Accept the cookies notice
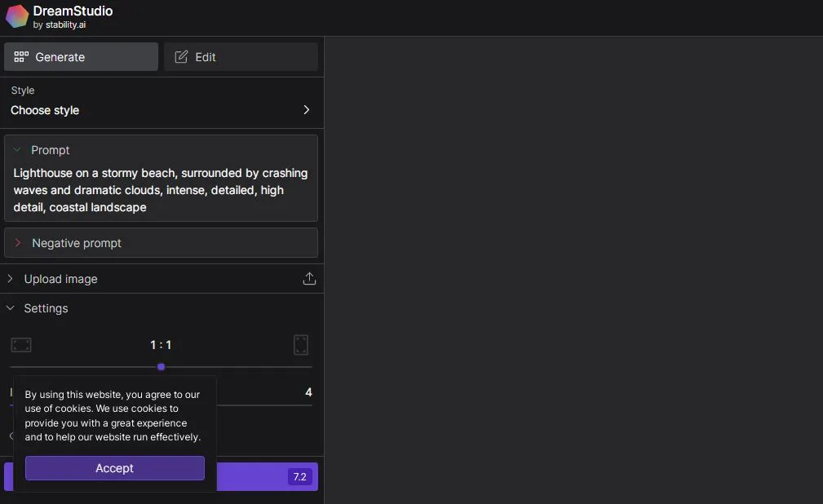The image size is (823, 504). (114, 468)
